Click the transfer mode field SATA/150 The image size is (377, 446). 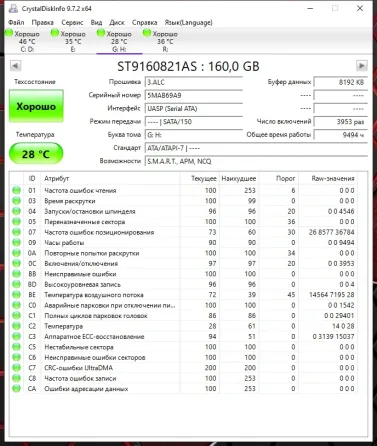coord(194,122)
